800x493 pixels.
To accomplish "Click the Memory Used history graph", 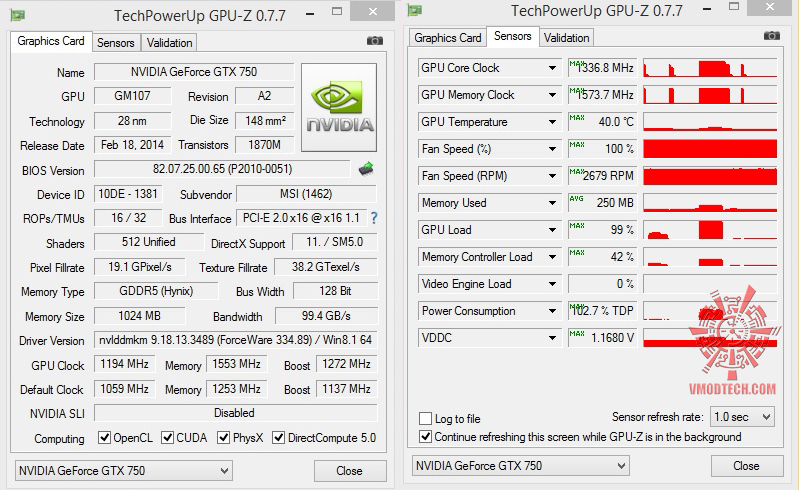I will (x=710, y=203).
